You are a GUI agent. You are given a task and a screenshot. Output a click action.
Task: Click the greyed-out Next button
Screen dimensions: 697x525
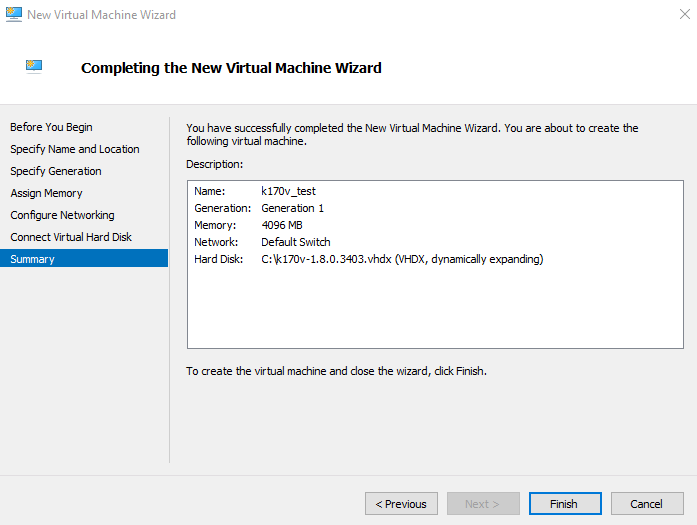[483, 504]
